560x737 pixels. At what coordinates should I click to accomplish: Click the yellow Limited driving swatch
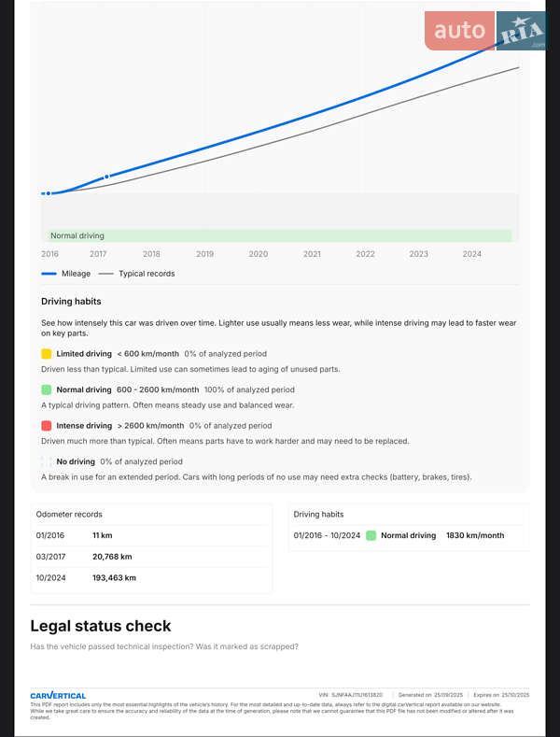(x=47, y=354)
